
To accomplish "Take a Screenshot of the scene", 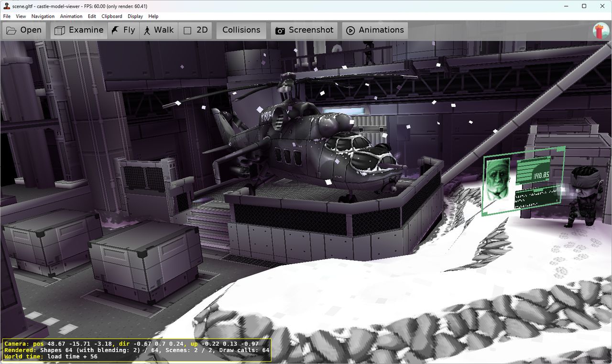I will [x=304, y=30].
